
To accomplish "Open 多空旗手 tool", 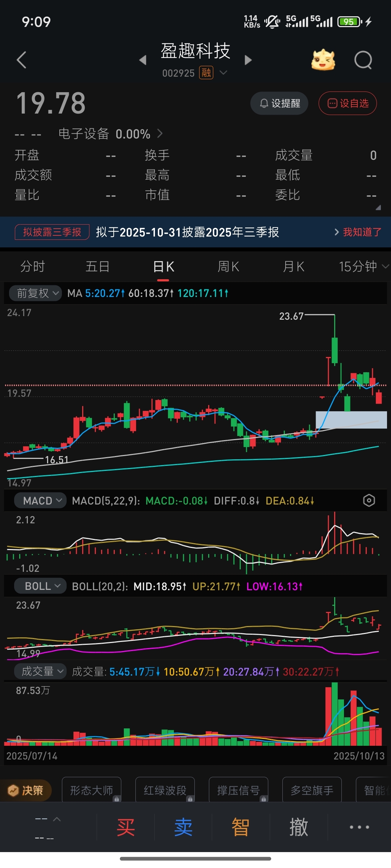I will pyautogui.click(x=312, y=790).
